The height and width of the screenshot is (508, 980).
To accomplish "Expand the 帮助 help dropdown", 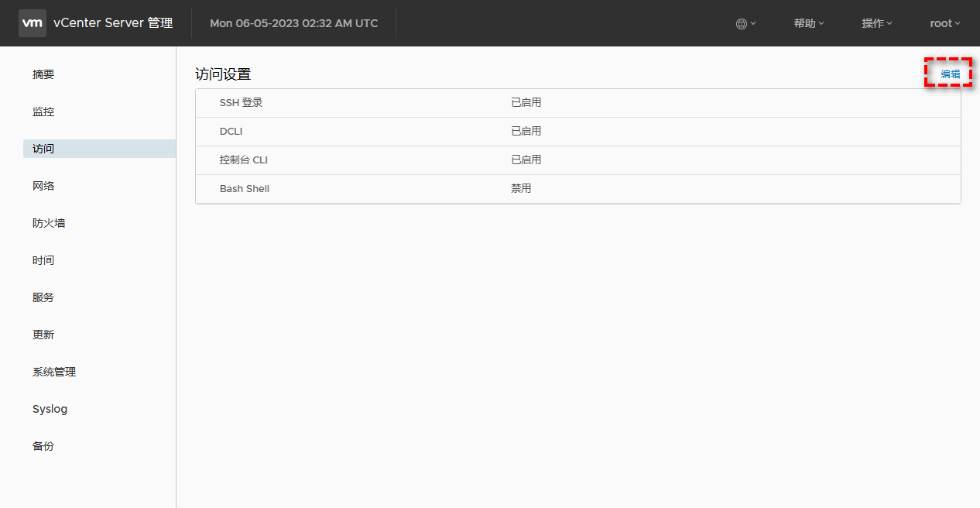I will [808, 24].
